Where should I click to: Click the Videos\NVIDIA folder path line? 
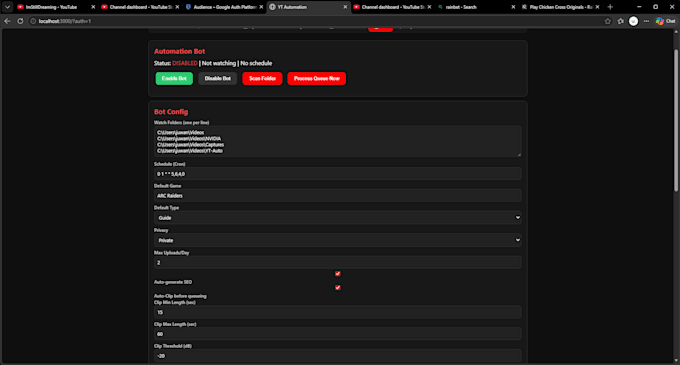tap(189, 139)
